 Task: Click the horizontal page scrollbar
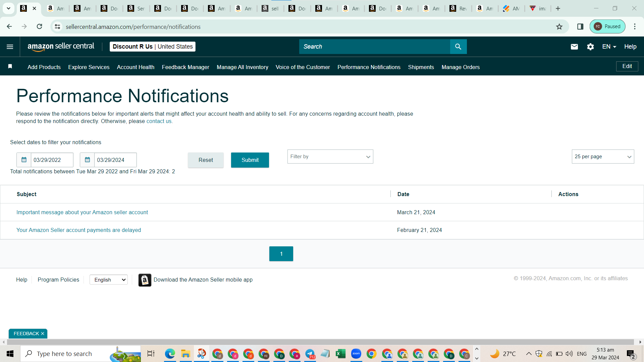[320, 342]
